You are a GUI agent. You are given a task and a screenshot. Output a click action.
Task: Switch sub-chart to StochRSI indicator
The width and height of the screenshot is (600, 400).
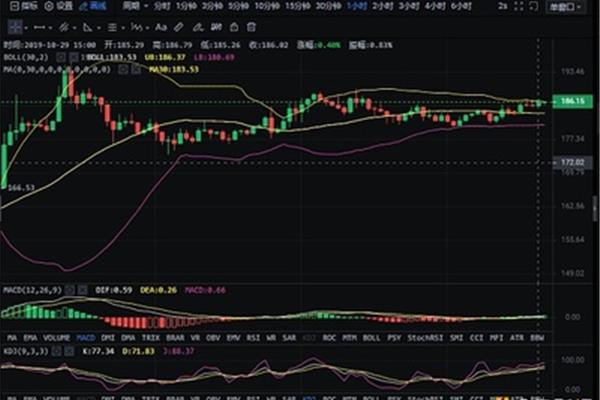pyautogui.click(x=425, y=338)
